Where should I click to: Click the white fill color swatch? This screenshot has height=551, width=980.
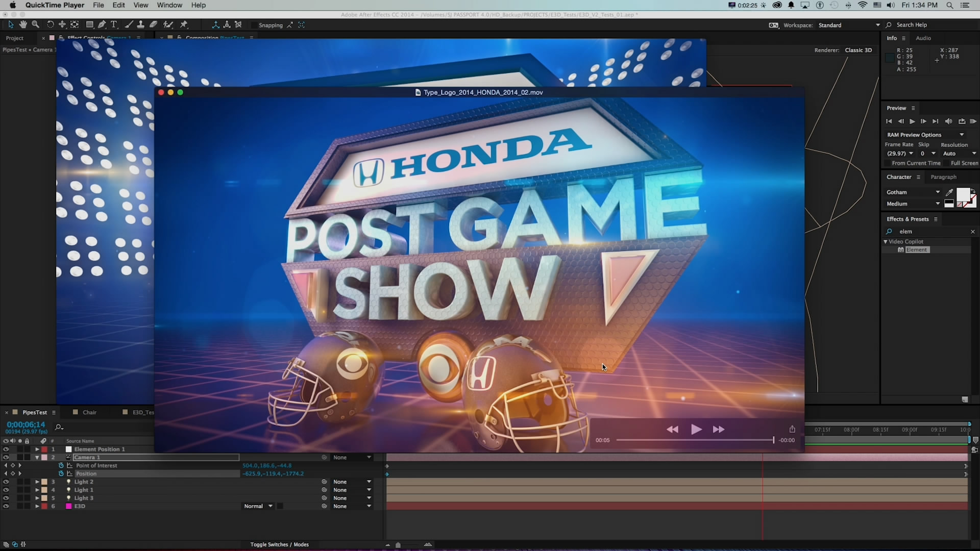coord(963,194)
